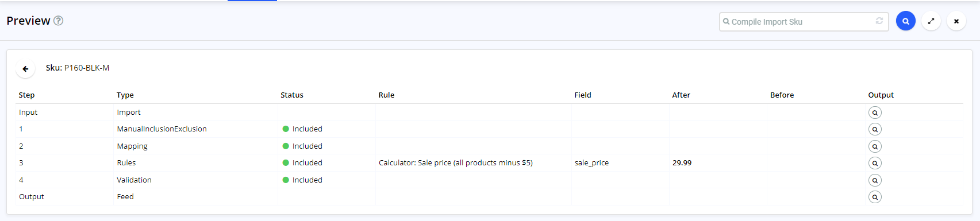View output for the Feed row
This screenshot has height=221, width=980.
coord(875,197)
